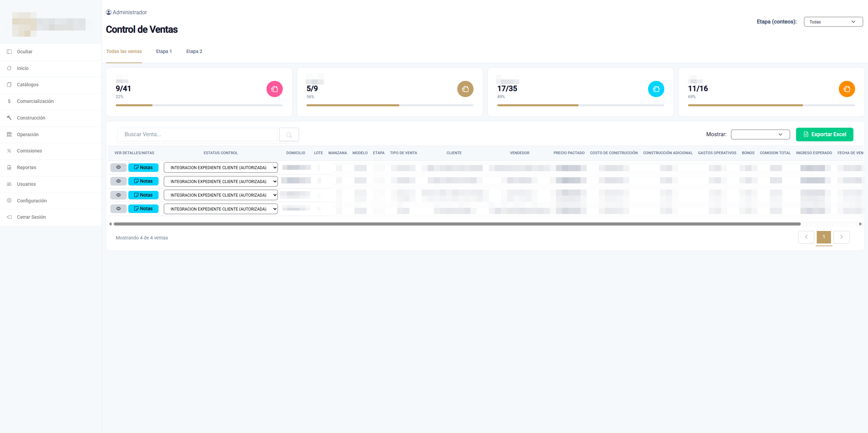View details with eye button in fourth row
The height and width of the screenshot is (433, 868).
[x=118, y=209]
